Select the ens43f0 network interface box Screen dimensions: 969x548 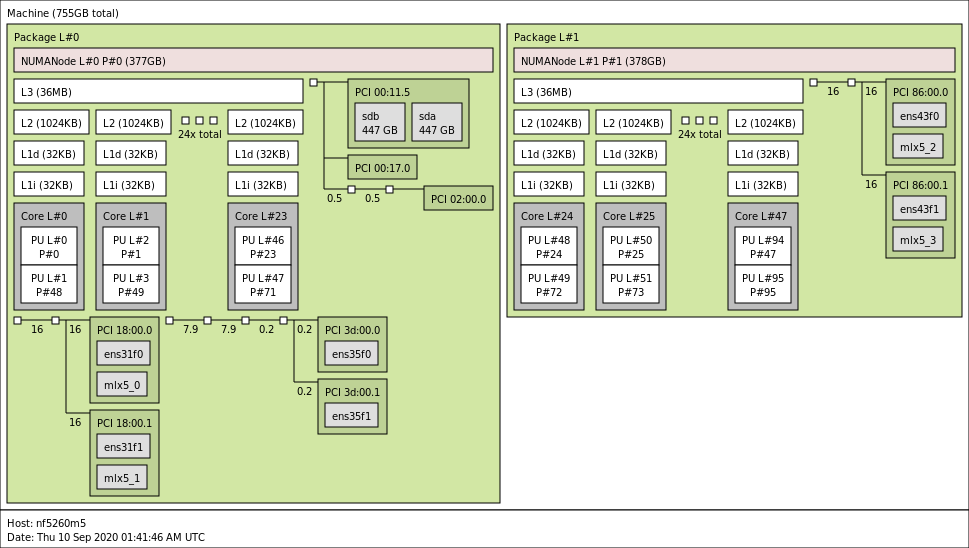point(919,116)
